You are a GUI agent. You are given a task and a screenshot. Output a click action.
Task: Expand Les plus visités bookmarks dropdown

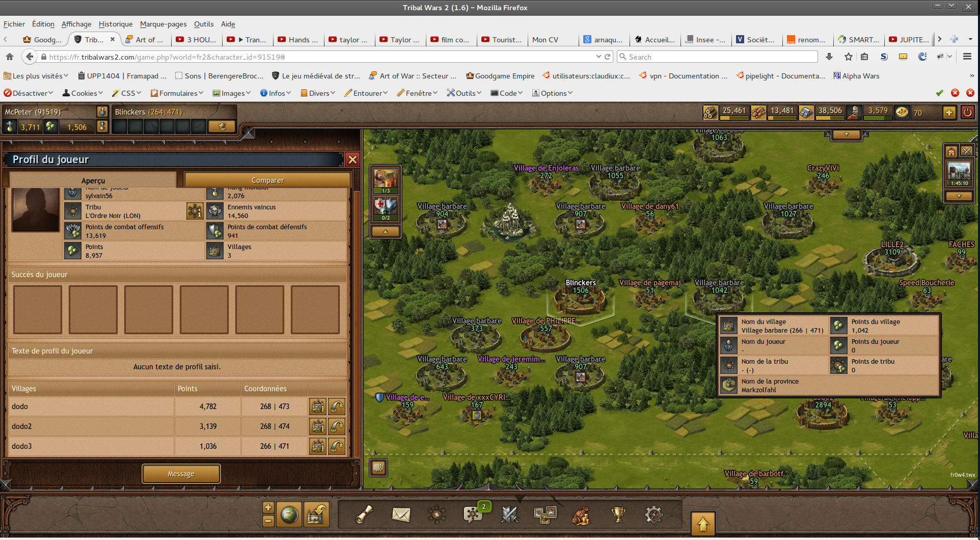36,76
